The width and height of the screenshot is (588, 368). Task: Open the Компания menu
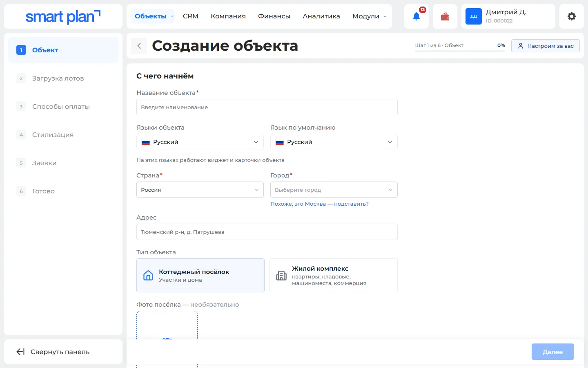pyautogui.click(x=228, y=16)
